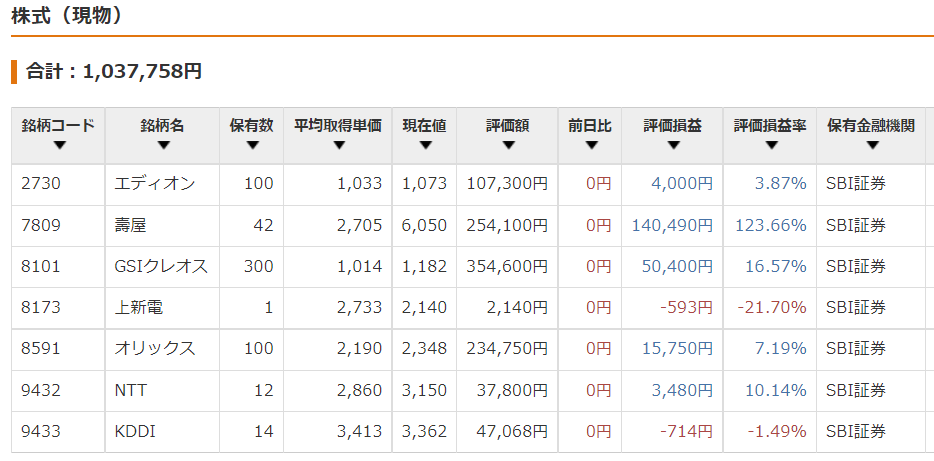Select 評価額 2,140円 for 上新電
Image resolution: width=934 pixels, height=461 pixels.
(x=516, y=307)
